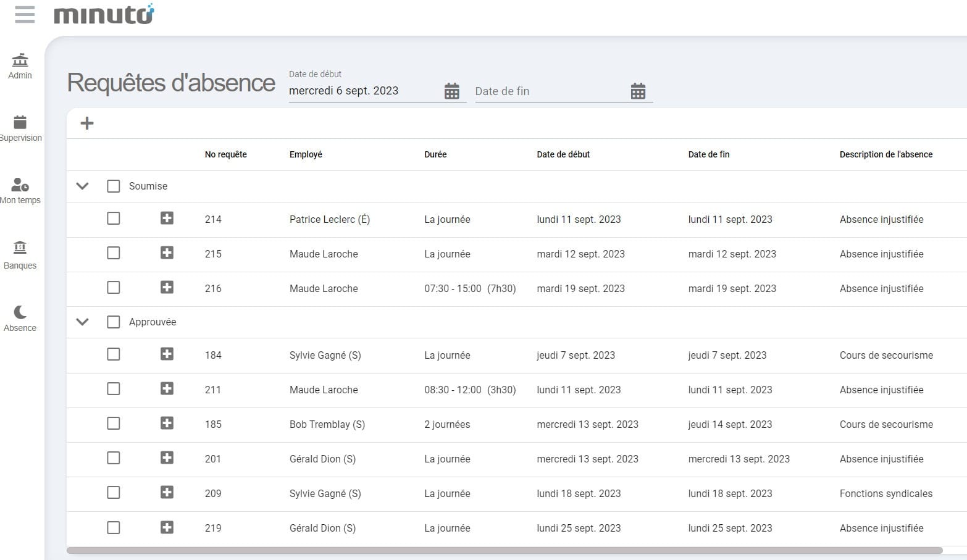Sort by Durée column header
Viewport: 967px width, 560px height.
click(435, 154)
